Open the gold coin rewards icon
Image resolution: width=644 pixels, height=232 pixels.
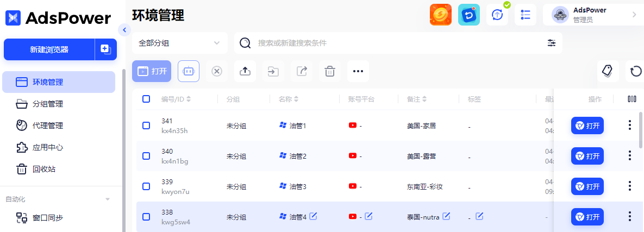coord(441,15)
